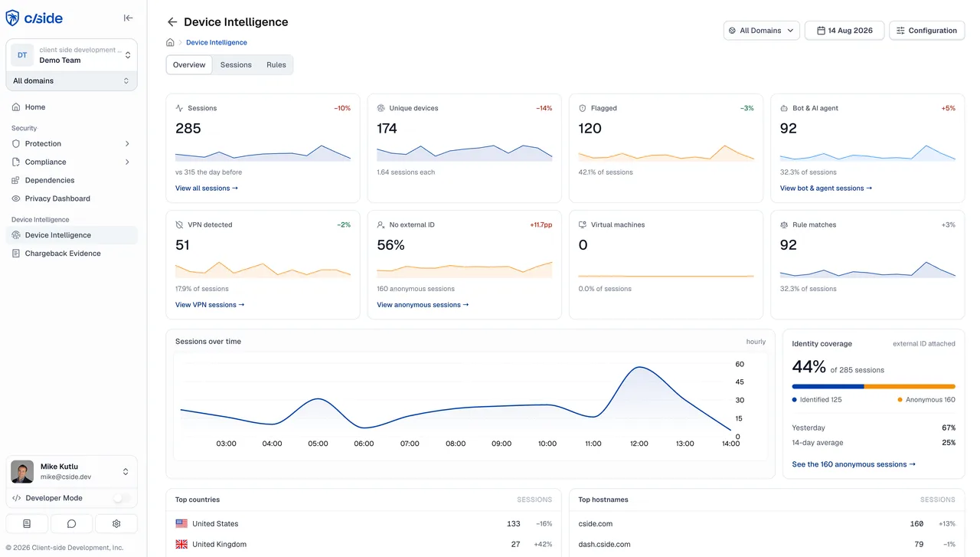
Task: Click the Device Intelligence fingerprint icon
Action: [x=16, y=235]
